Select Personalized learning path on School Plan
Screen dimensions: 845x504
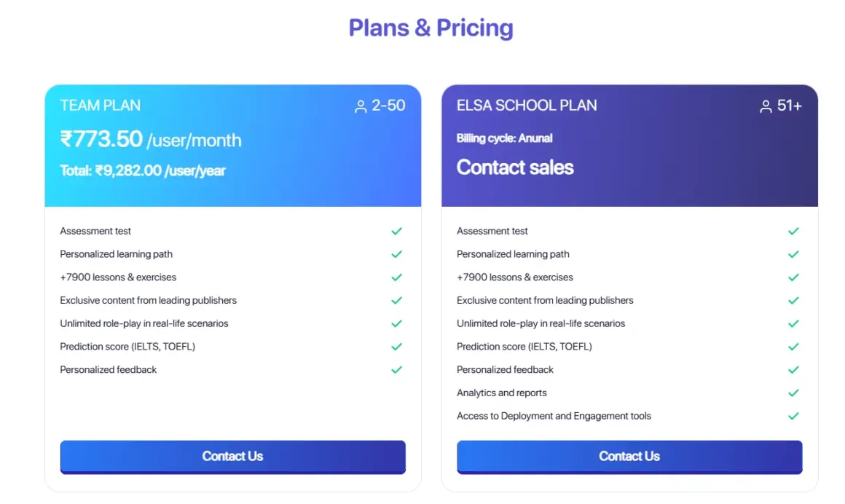(x=512, y=254)
